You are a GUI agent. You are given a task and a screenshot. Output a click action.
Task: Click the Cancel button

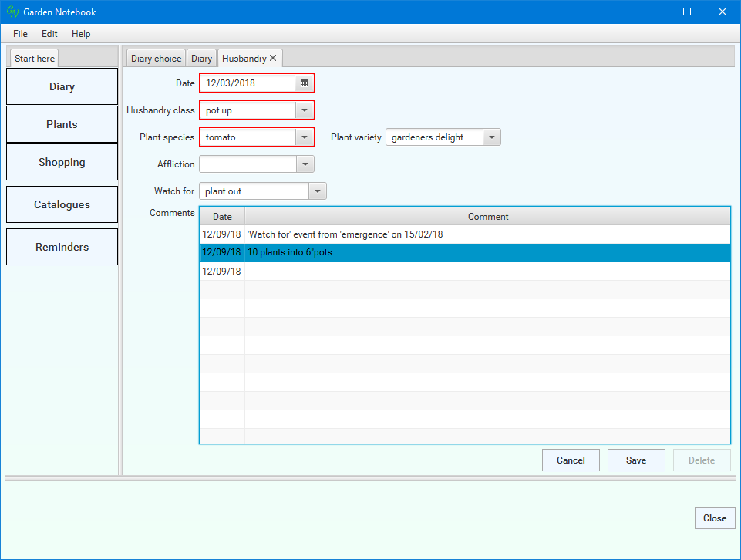point(571,460)
